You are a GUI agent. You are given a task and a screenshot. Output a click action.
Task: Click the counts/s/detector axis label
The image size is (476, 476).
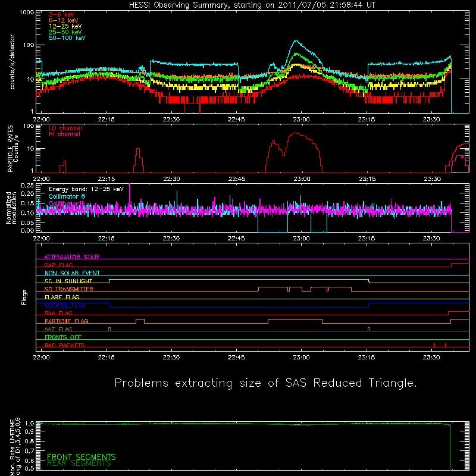pos(12,62)
